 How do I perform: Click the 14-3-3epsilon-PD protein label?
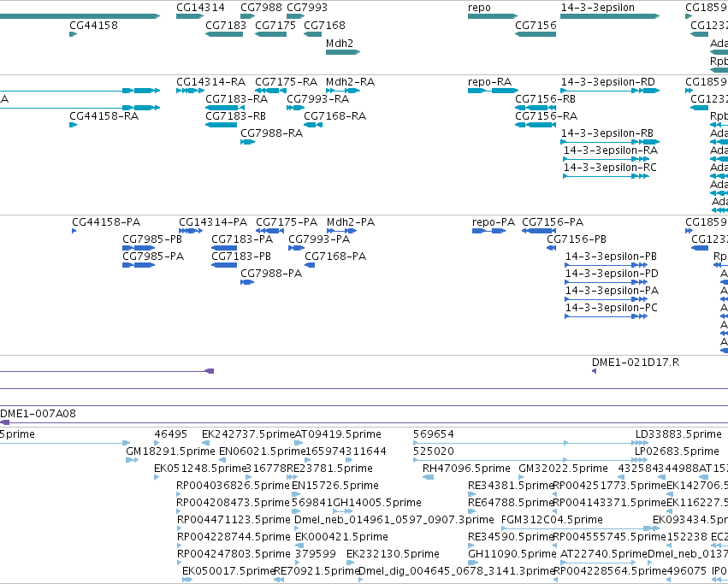(612, 274)
